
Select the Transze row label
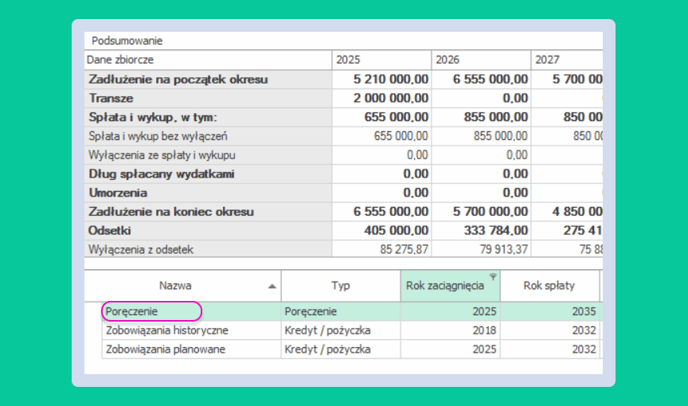111,98
